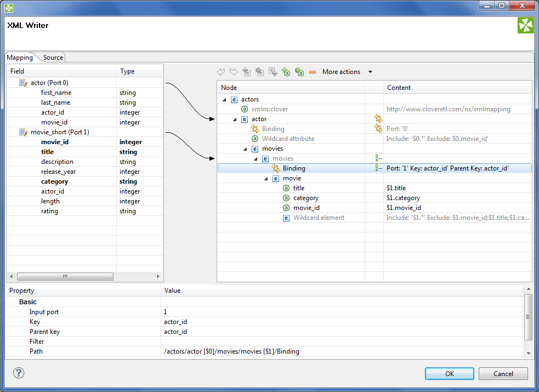Image resolution: width=539 pixels, height=392 pixels.
Task: Select the release_year field
Action: pyautogui.click(x=59, y=172)
